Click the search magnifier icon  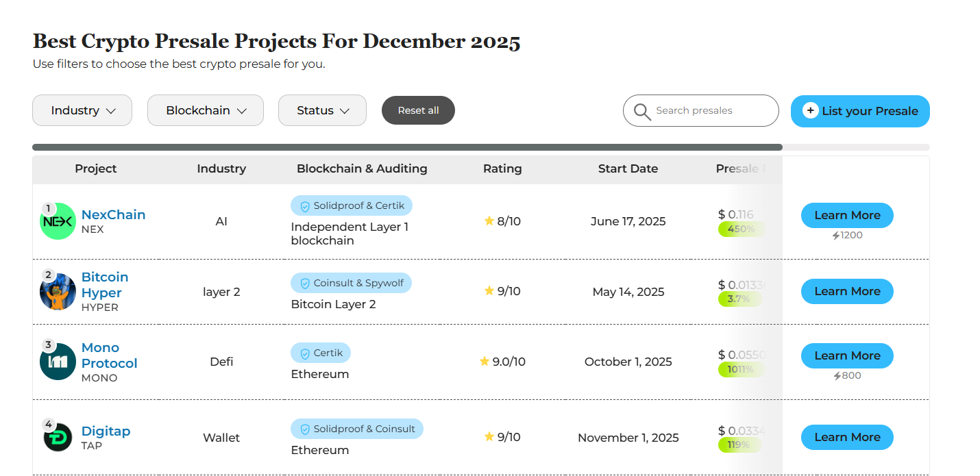pos(642,111)
